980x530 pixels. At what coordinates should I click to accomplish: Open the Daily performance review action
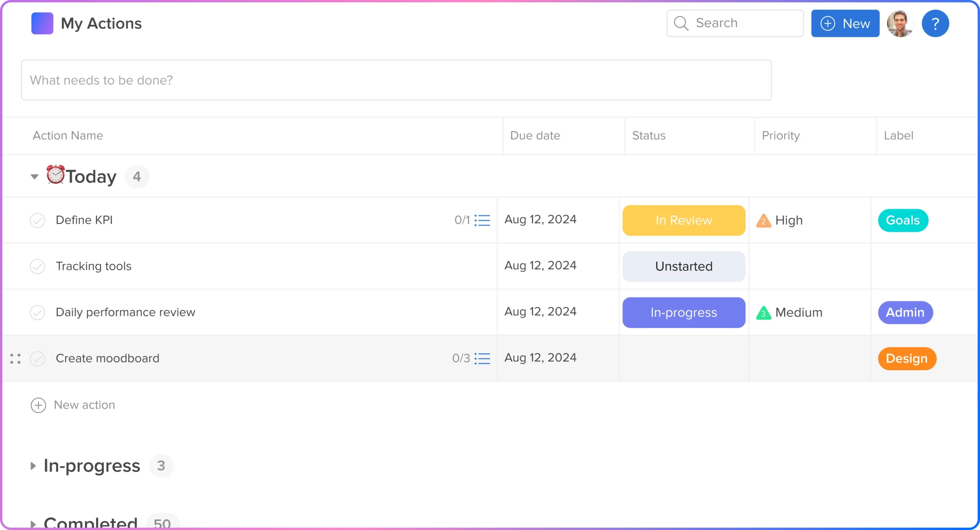click(126, 312)
